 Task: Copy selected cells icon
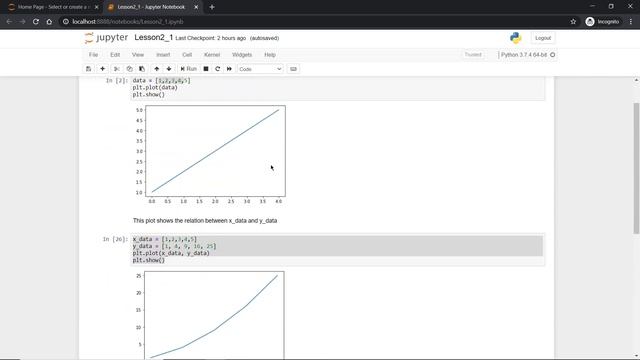coord(129,69)
